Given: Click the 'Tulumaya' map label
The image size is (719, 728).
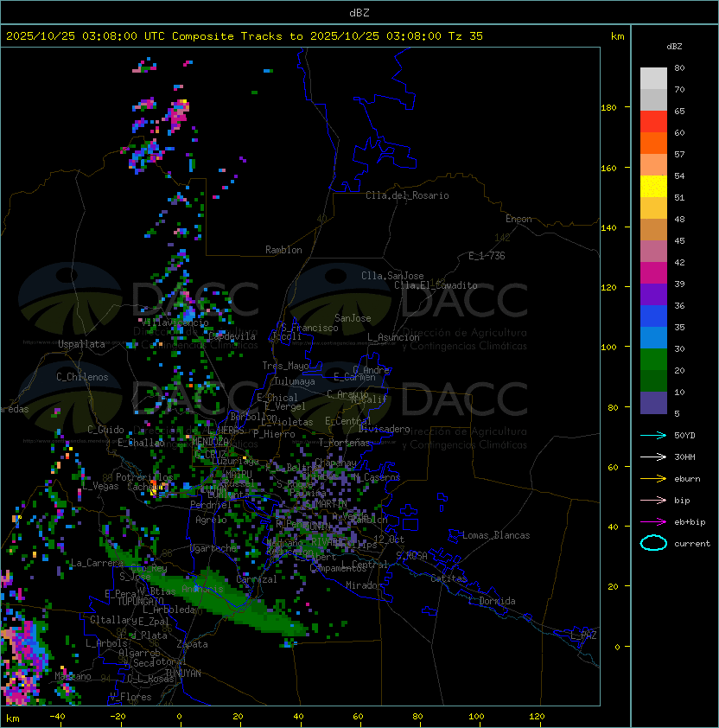Looking at the screenshot, I should [x=295, y=381].
